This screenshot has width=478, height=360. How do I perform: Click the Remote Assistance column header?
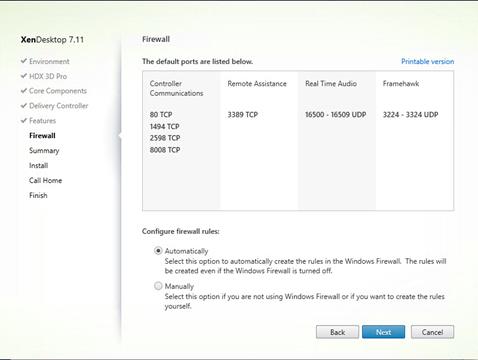coord(257,84)
